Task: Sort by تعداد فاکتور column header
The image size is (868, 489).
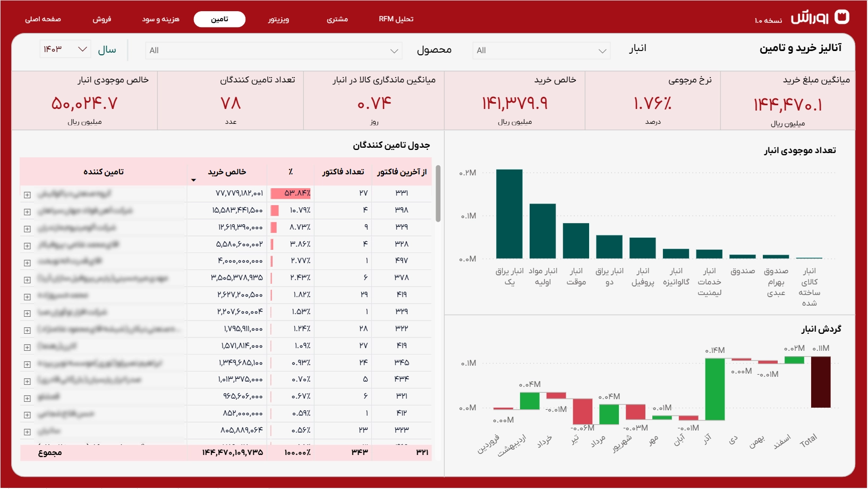Action: pos(343,172)
